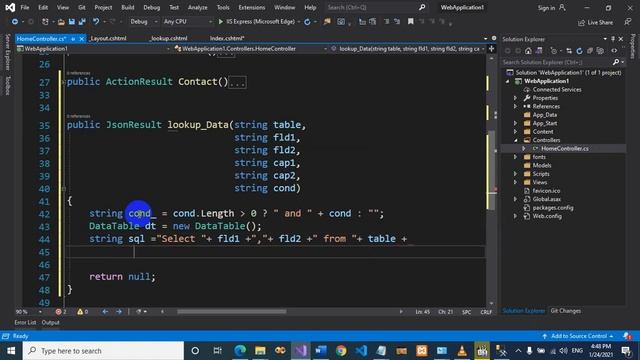Open Google Chrome from the taskbar

(x=341, y=351)
